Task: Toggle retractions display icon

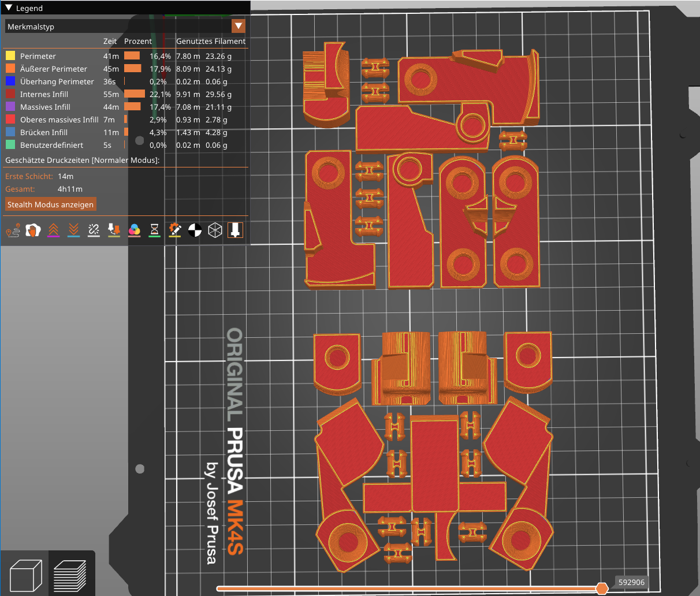Action: (53, 230)
